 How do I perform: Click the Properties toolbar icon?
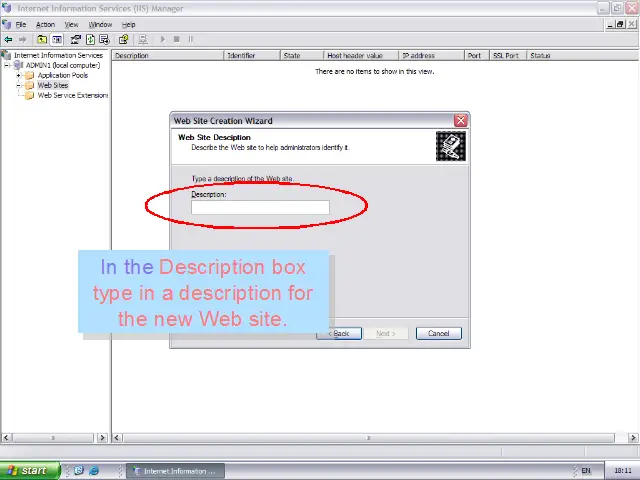(x=76, y=40)
